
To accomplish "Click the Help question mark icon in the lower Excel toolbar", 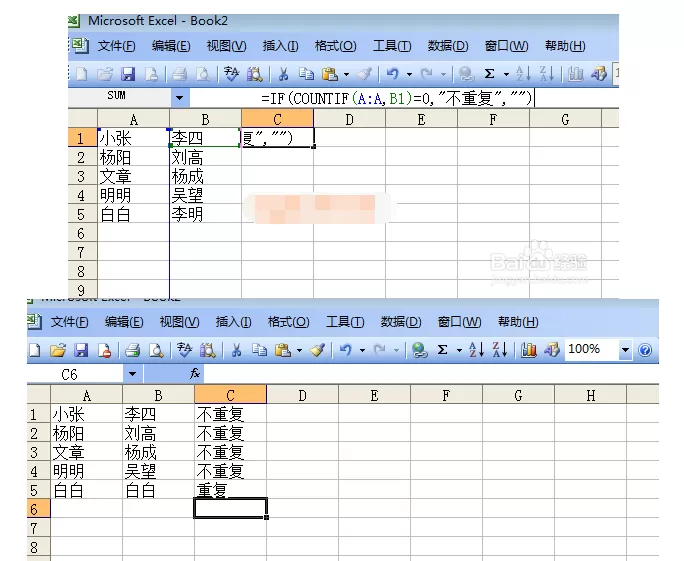I will [x=645, y=350].
